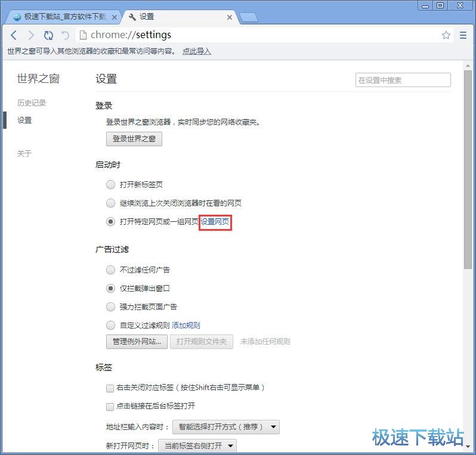Focus the 在设置中搜索 search box

coord(403,80)
